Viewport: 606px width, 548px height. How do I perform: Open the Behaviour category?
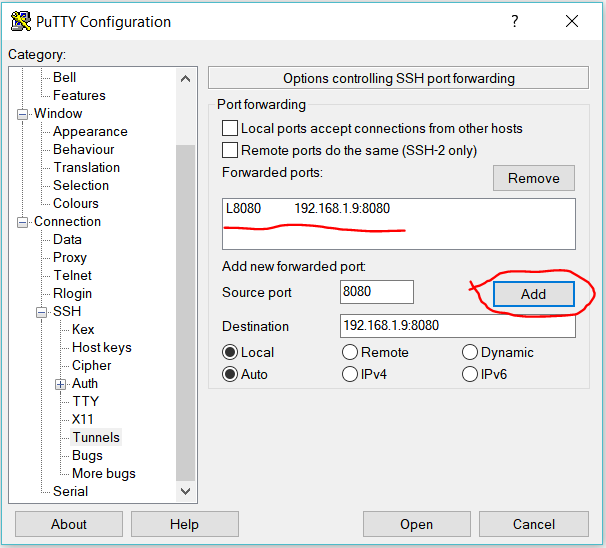83,150
